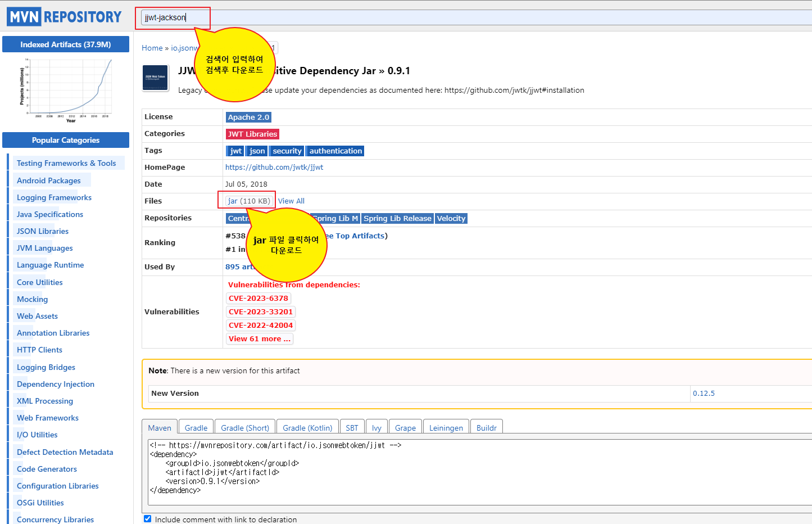Select the SBT tab
The width and height of the screenshot is (812, 524).
(x=352, y=428)
